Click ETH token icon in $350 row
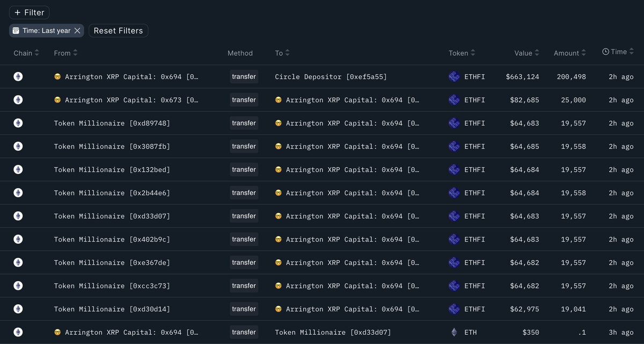Image resolution: width=644 pixels, height=344 pixels. click(x=454, y=332)
